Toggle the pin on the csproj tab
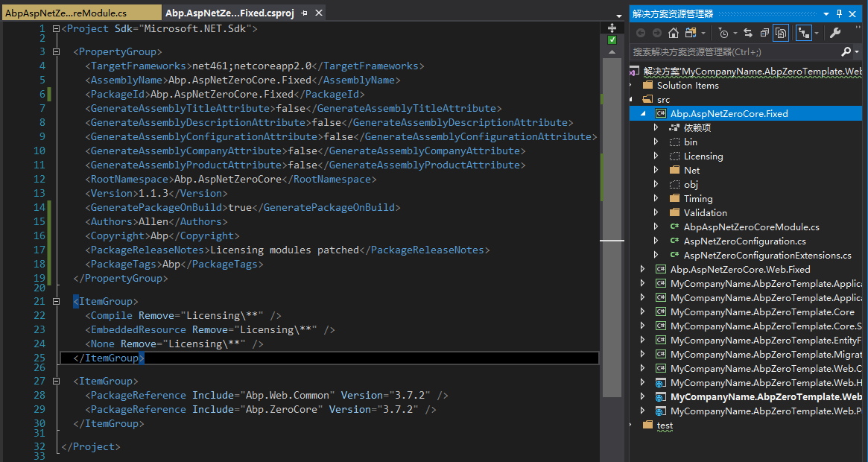 tap(305, 13)
